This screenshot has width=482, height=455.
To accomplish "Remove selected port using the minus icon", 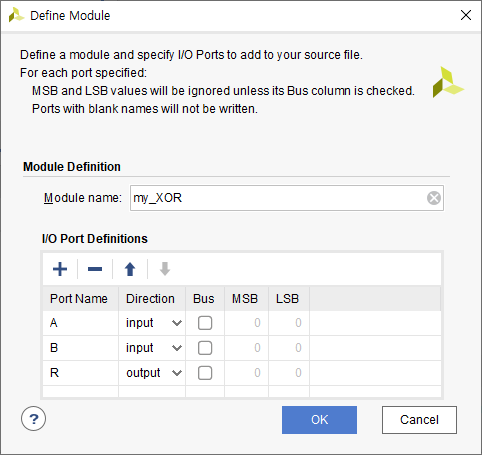I will coord(95,269).
